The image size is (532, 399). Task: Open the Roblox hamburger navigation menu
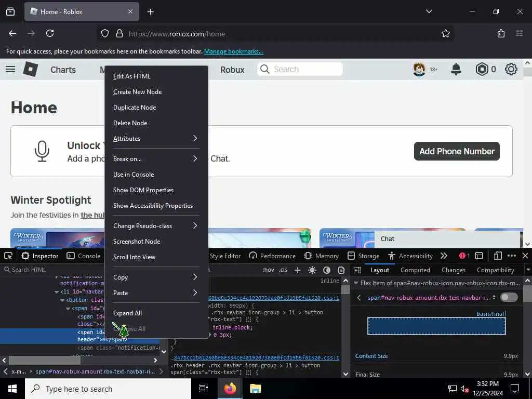10,69
